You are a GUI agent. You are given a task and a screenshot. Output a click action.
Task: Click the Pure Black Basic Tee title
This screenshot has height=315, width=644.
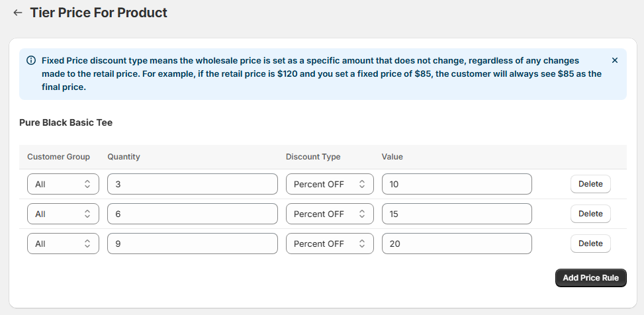(66, 122)
